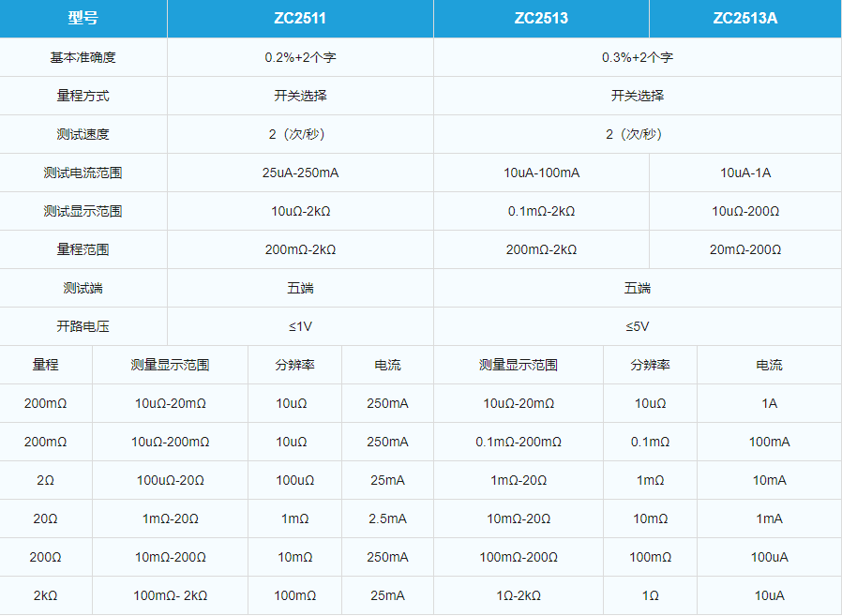This screenshot has width=842, height=616.
Task: Select the ZC2513A column header
Action: click(745, 18)
